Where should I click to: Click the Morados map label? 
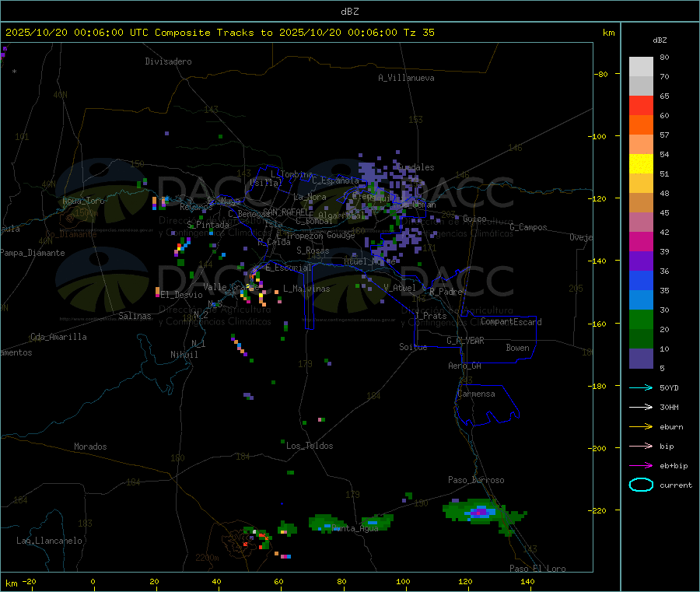[x=90, y=447]
